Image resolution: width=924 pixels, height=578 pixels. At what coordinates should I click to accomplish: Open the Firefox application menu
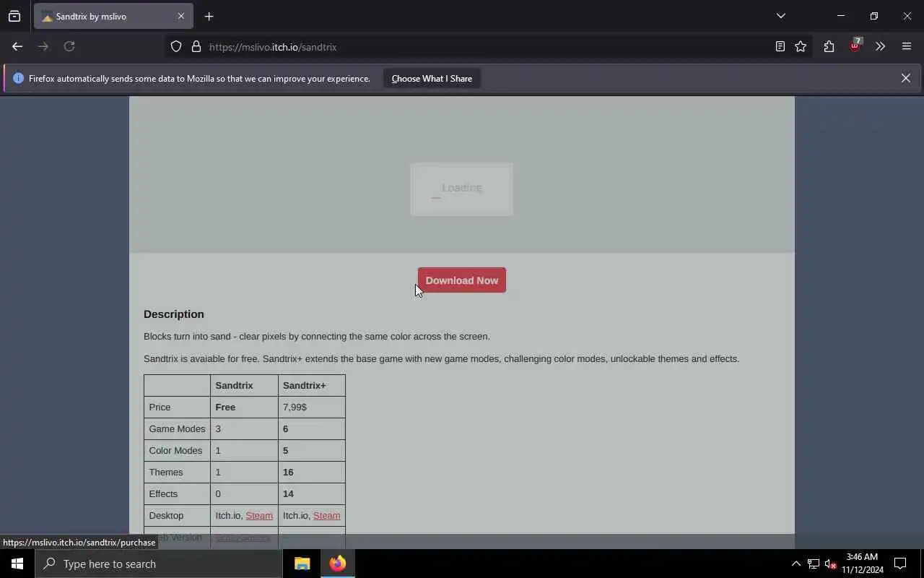[x=907, y=47]
